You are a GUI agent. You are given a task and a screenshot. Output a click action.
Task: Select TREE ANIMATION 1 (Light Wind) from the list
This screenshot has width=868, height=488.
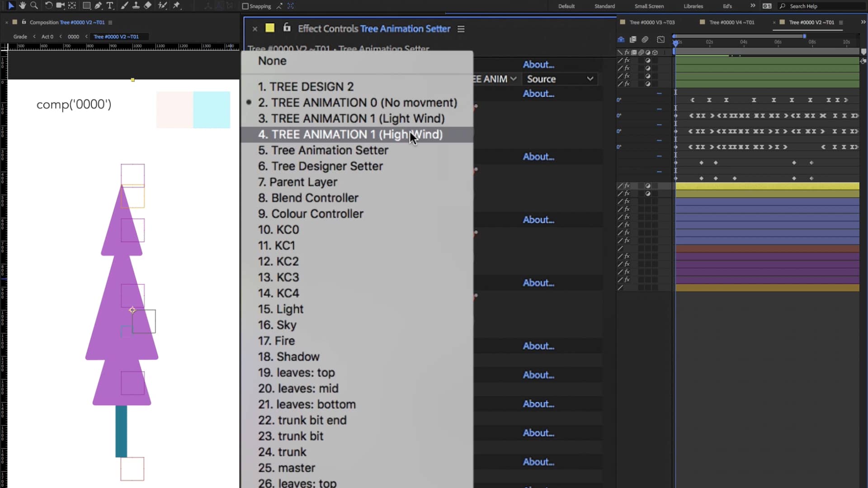[x=351, y=118]
